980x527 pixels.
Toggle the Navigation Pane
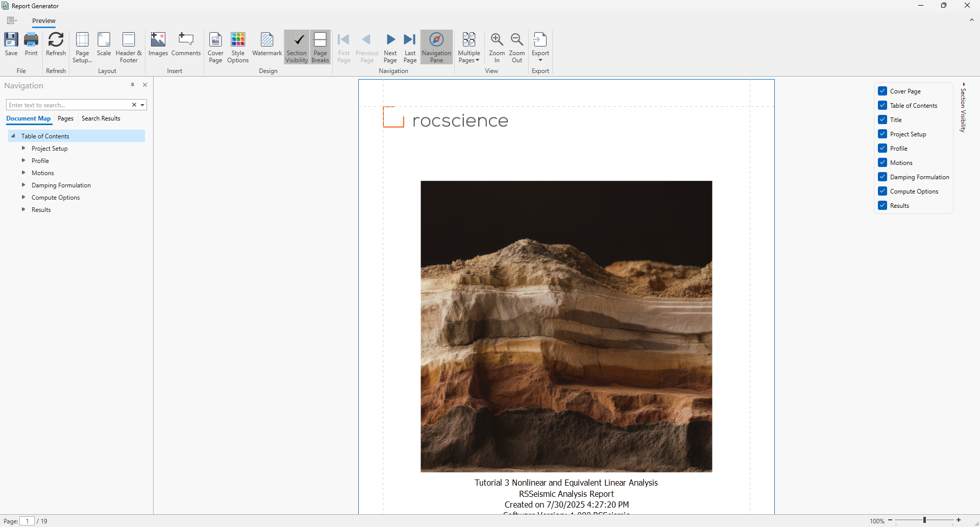coord(436,47)
